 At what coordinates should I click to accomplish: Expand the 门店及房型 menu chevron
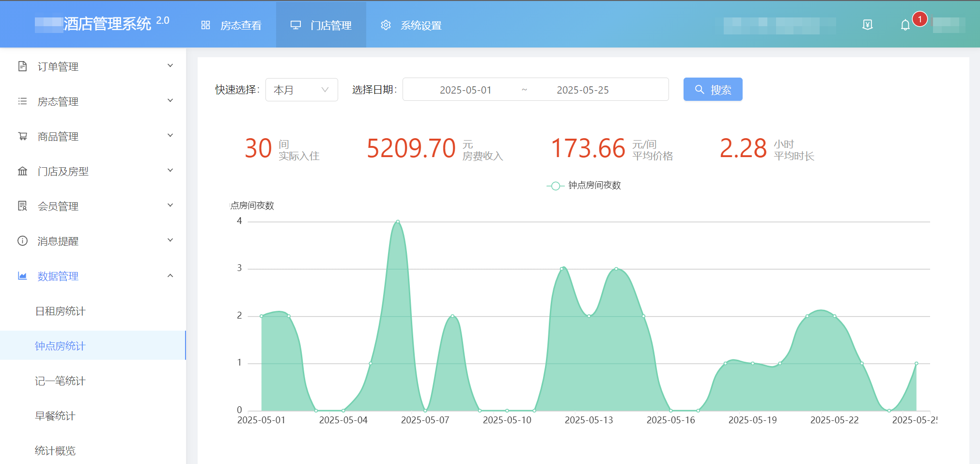click(x=170, y=171)
